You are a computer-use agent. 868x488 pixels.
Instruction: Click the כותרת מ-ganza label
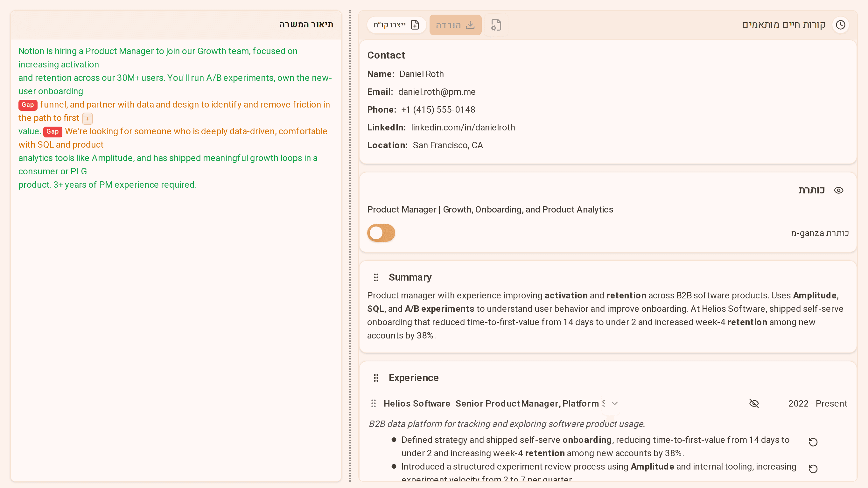click(x=820, y=233)
